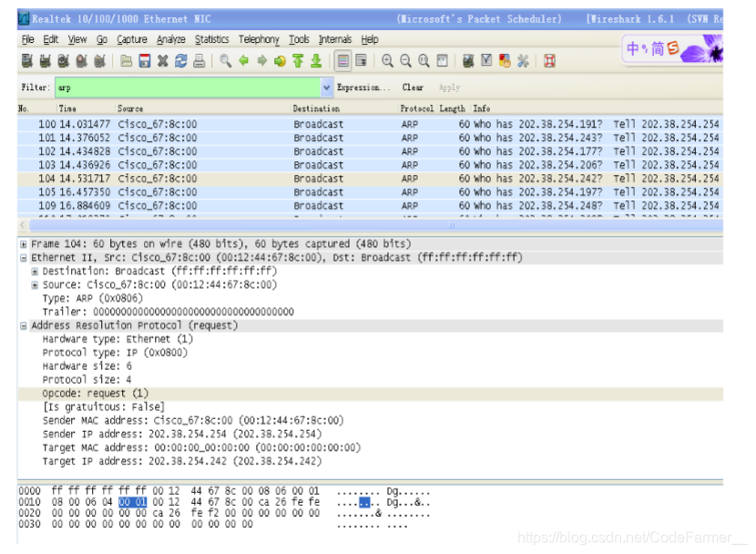
Task: Jump to last packet icon
Action: pos(316,61)
